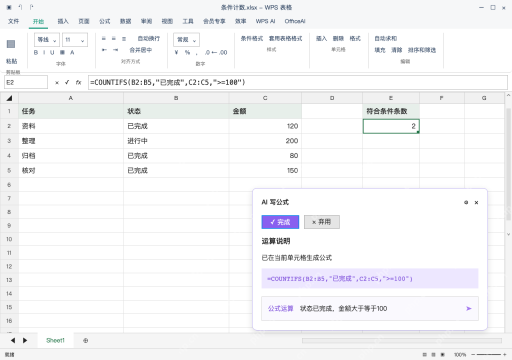Click the purple send arrow in AI prompt
Image resolution: width=512 pixels, height=360 pixels.
469,309
